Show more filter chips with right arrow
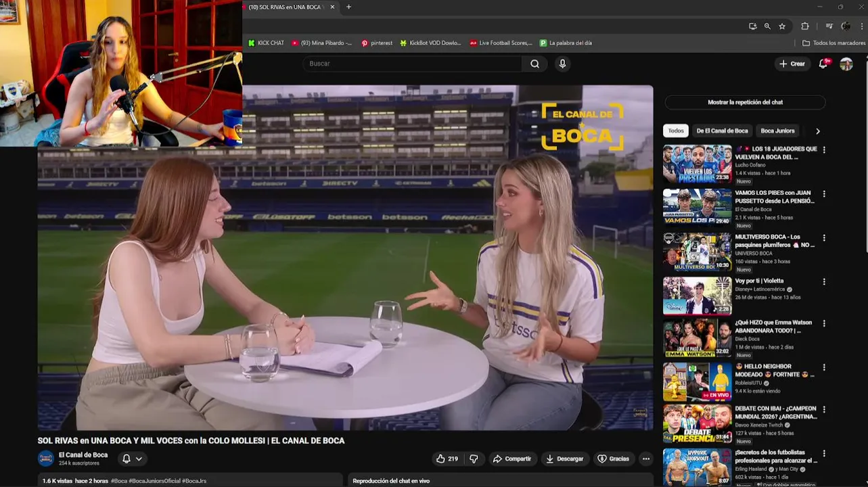The width and height of the screenshot is (868, 487). 817,131
